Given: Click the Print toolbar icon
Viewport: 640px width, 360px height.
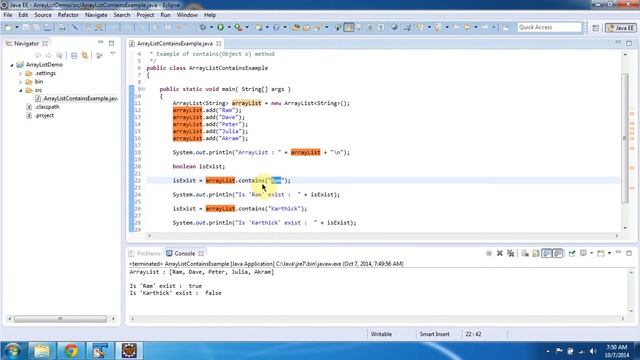Looking at the screenshot, I should coord(62,27).
